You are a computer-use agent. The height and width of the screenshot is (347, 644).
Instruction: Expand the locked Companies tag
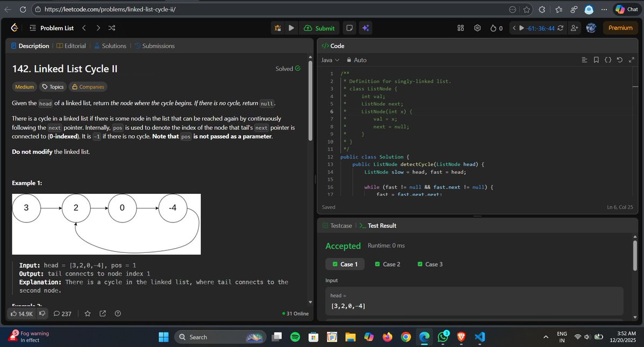click(88, 86)
